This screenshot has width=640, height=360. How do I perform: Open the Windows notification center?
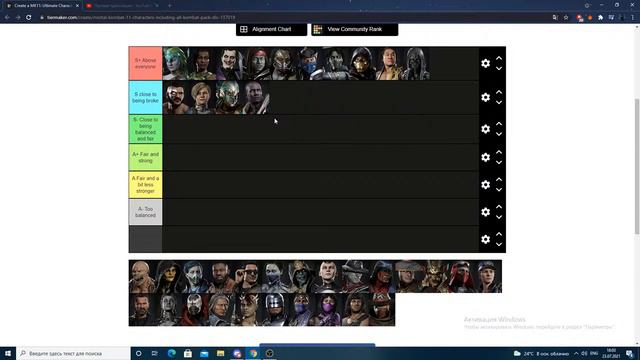[630, 353]
